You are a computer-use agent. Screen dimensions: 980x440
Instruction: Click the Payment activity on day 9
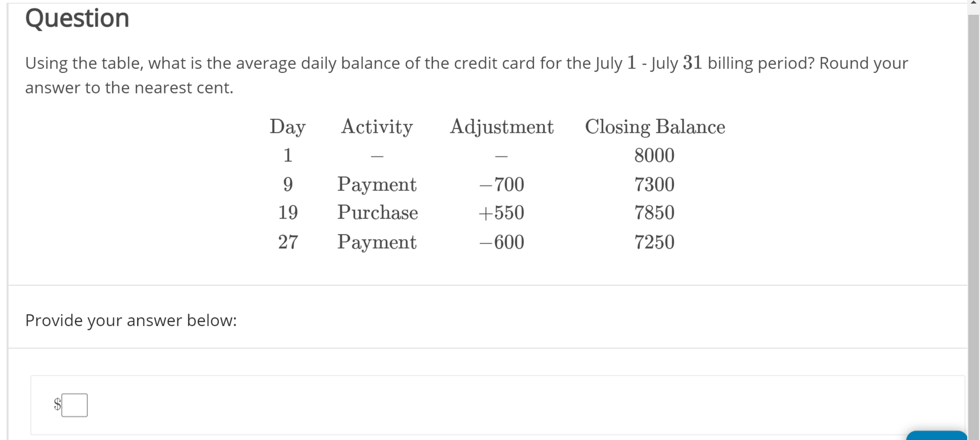tap(377, 185)
